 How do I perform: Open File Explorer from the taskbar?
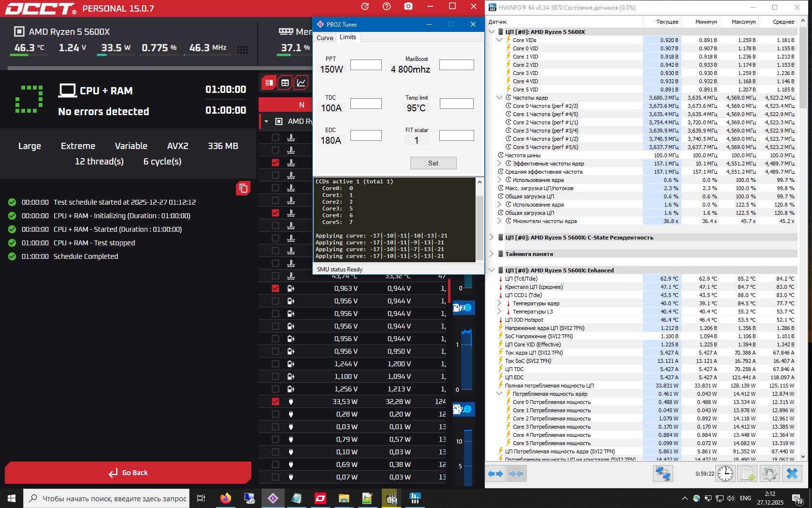click(x=344, y=498)
